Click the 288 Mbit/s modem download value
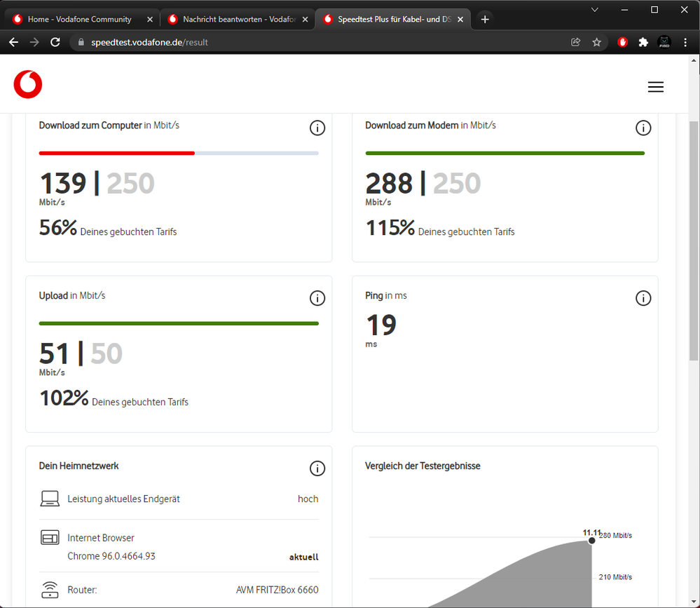This screenshot has width=700, height=608. [x=389, y=183]
